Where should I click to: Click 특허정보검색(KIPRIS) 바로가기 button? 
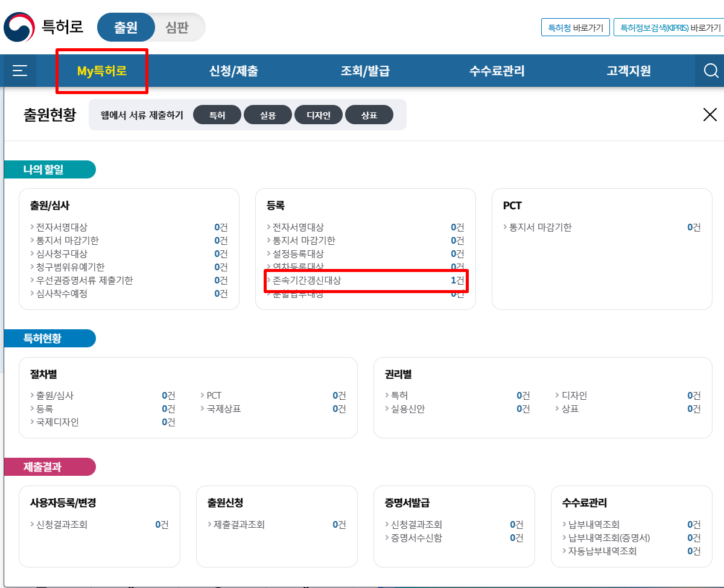pyautogui.click(x=668, y=28)
